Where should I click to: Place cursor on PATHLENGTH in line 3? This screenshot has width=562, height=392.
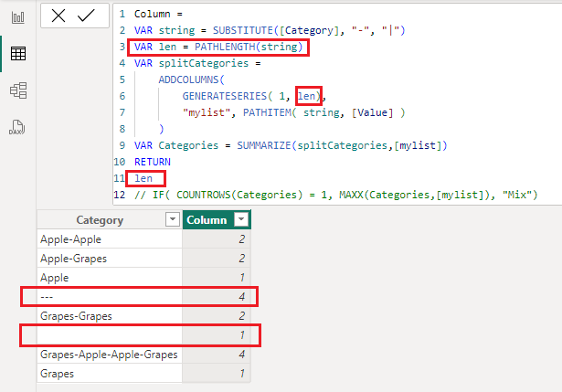pyautogui.click(x=225, y=47)
